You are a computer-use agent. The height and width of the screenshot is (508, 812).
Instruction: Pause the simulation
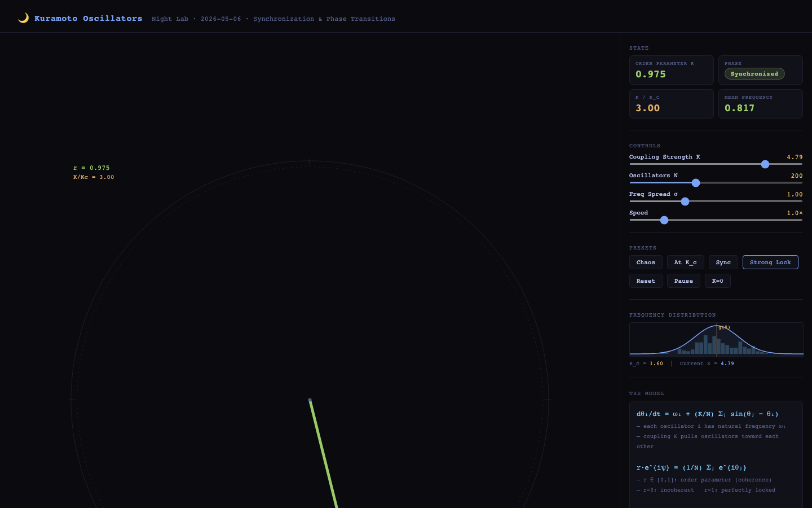pyautogui.click(x=683, y=281)
